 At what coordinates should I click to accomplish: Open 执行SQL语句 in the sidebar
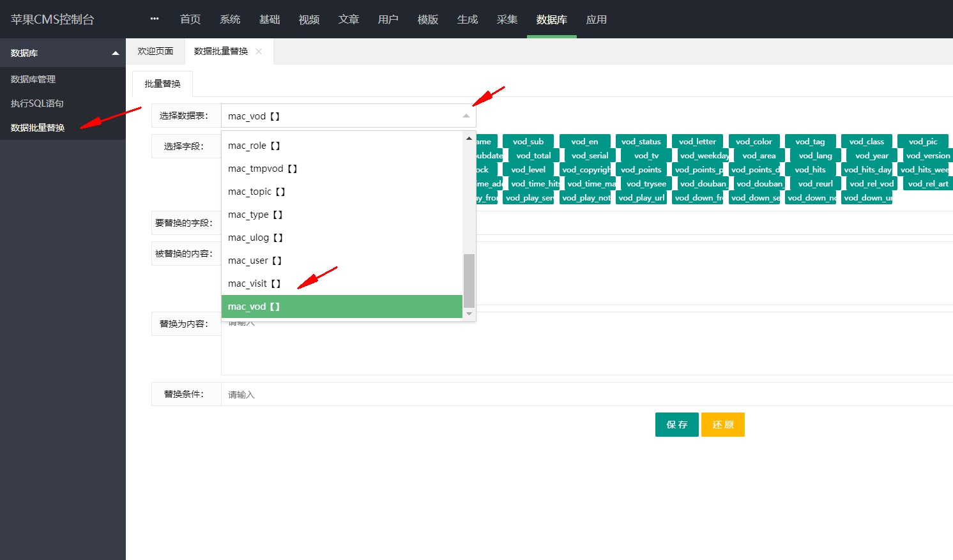pyautogui.click(x=37, y=103)
